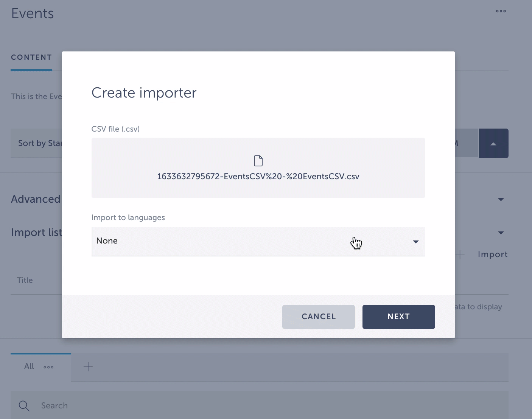Click the Create importer heading
532x419 pixels.
(x=144, y=93)
